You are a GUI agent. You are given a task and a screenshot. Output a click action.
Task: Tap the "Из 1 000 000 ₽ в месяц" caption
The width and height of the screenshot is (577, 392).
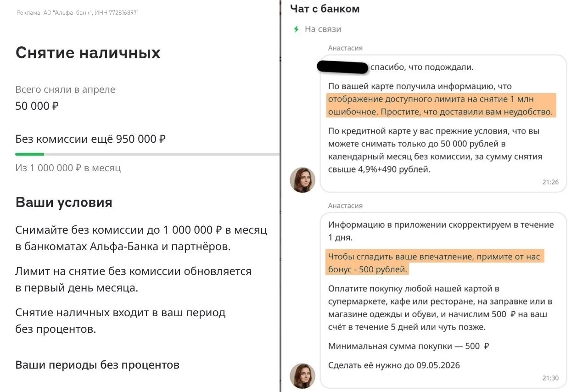(x=68, y=168)
